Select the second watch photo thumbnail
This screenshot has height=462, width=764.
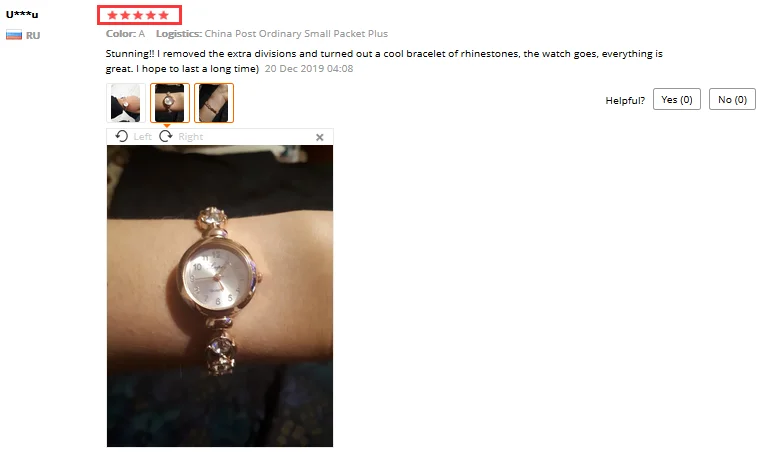(x=170, y=103)
